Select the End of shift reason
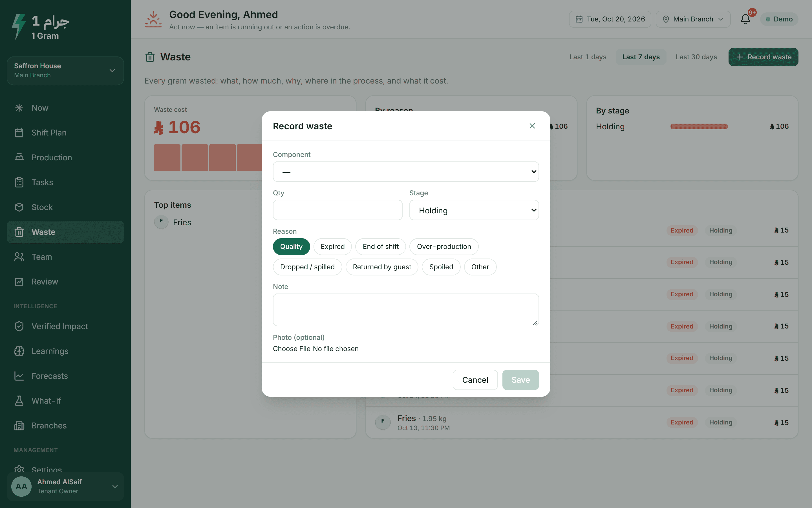812x508 pixels. pyautogui.click(x=381, y=247)
